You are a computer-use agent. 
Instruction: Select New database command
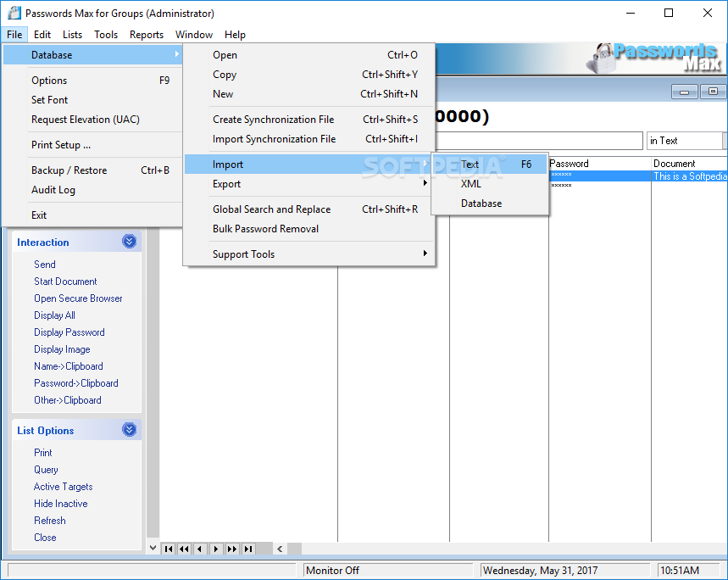point(309,94)
